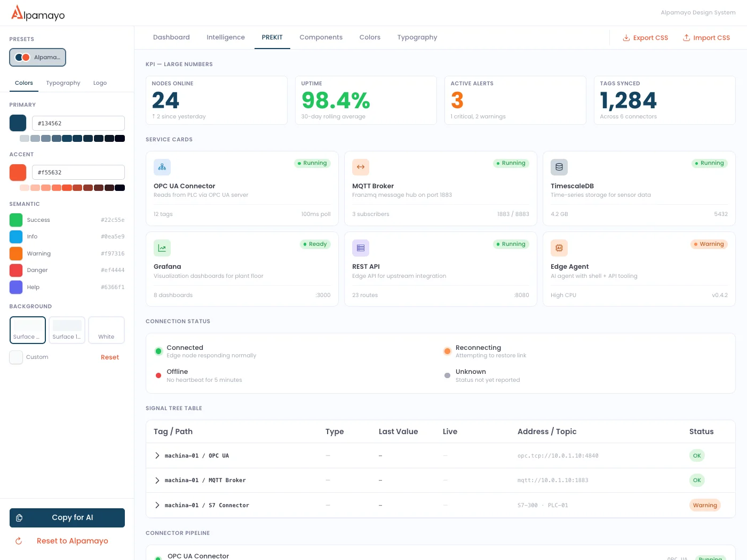Expand the machina-01 / S7 Connector row
Screen dimensions: 747x560
pos(157,505)
